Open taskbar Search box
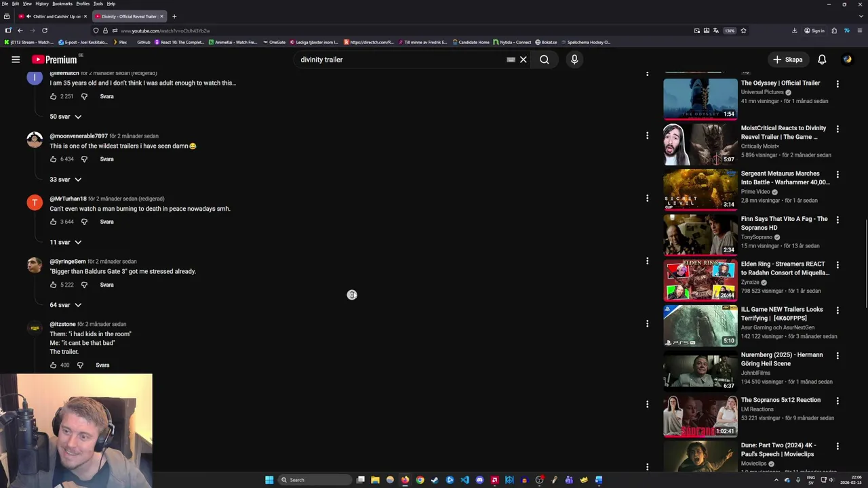This screenshot has height=488, width=868. [x=315, y=480]
